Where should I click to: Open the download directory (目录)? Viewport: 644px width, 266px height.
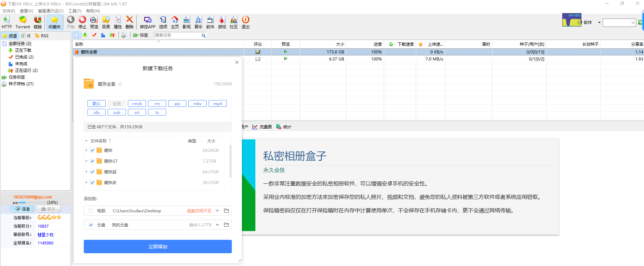(106, 22)
